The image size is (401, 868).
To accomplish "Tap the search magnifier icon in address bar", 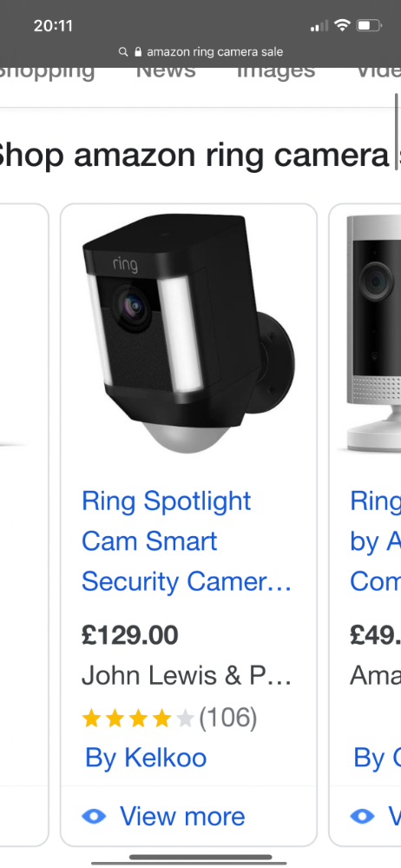I will point(123,52).
